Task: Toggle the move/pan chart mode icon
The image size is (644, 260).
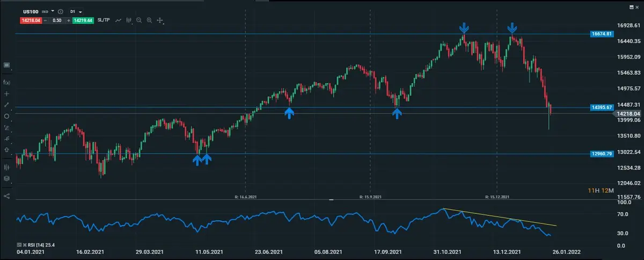Action: [160, 20]
